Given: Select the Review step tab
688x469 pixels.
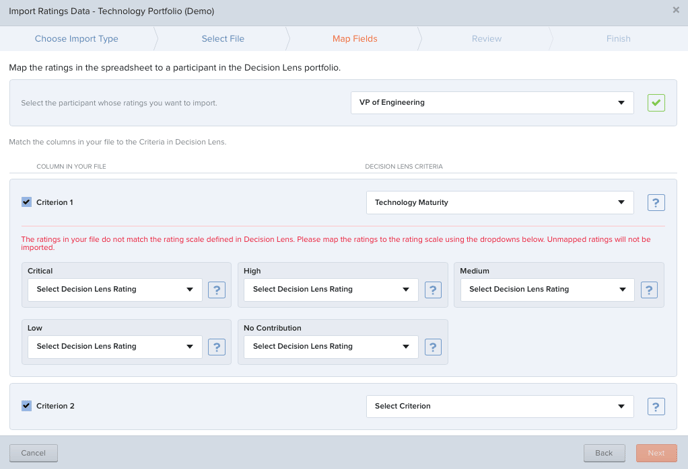Looking at the screenshot, I should click(486, 39).
